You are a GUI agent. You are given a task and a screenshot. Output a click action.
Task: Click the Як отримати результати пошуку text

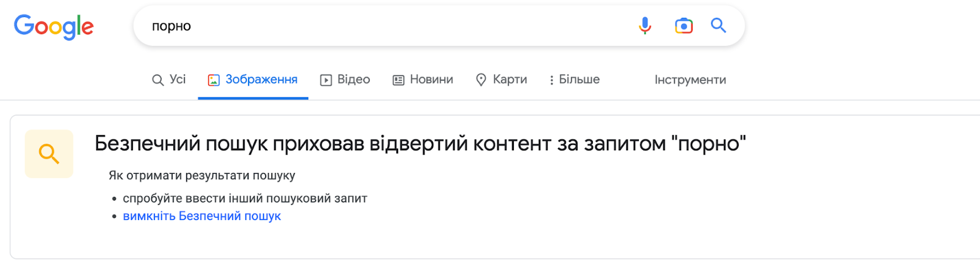pos(202,175)
